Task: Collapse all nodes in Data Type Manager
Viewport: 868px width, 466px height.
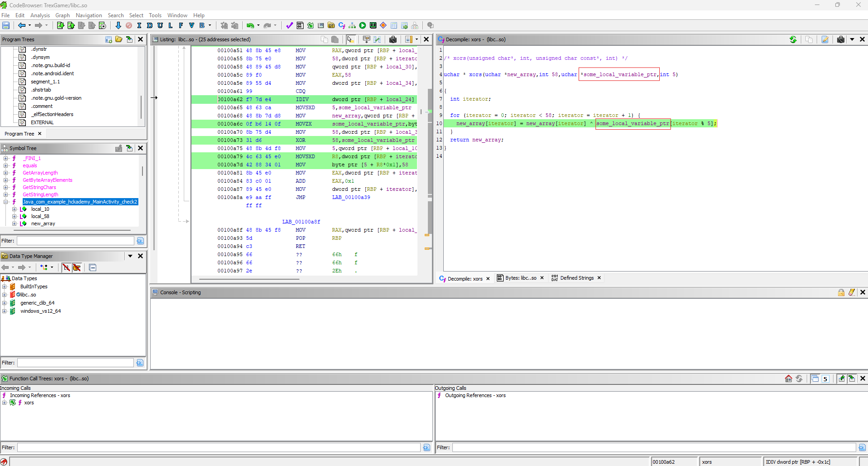Action: [x=93, y=267]
